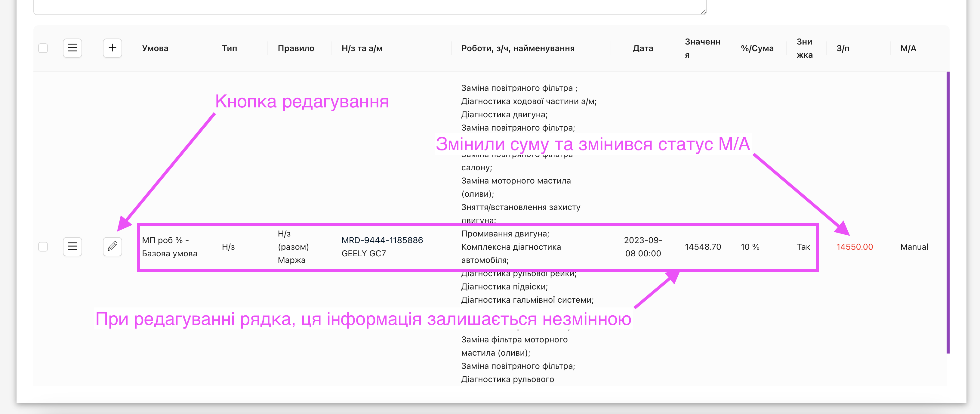Click the Умова column header
The width and height of the screenshot is (980, 414).
tap(155, 48)
